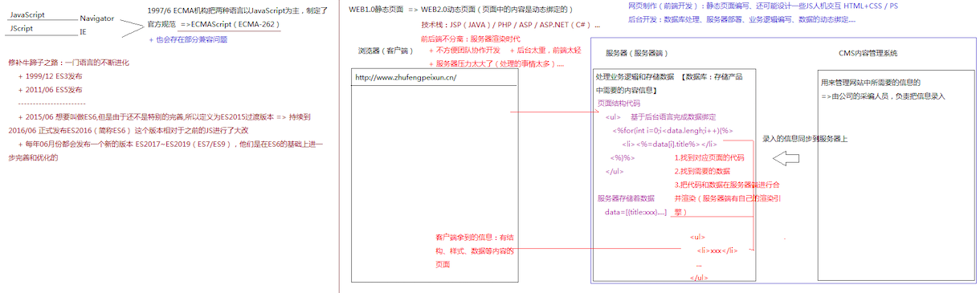Click the '+ 后台太重，前端太轻' note
Viewport: 980px width, 293px height.
pyautogui.click(x=545, y=51)
